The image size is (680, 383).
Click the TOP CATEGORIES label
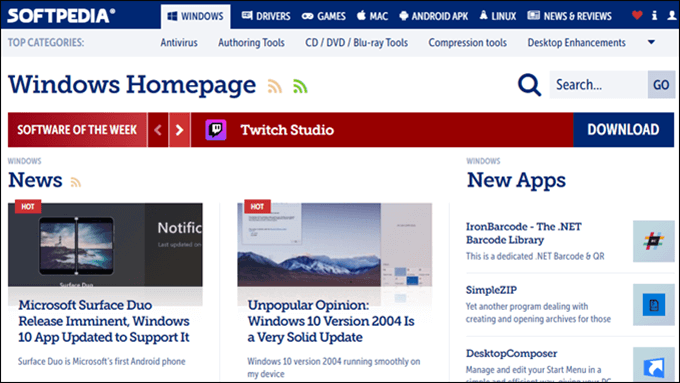(46, 43)
